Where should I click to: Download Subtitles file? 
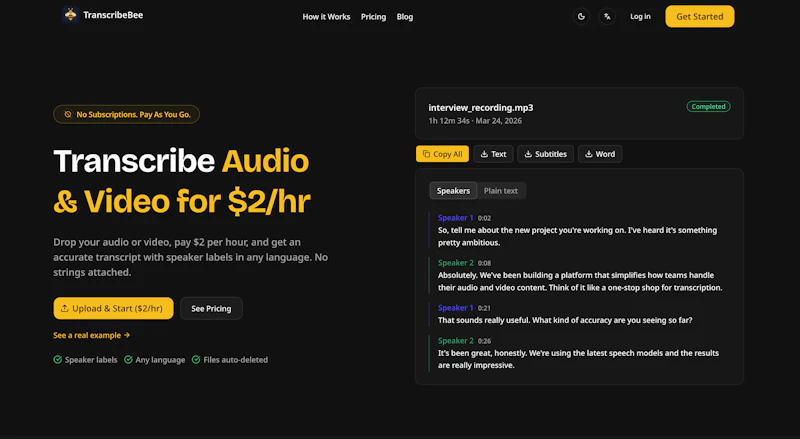(545, 154)
